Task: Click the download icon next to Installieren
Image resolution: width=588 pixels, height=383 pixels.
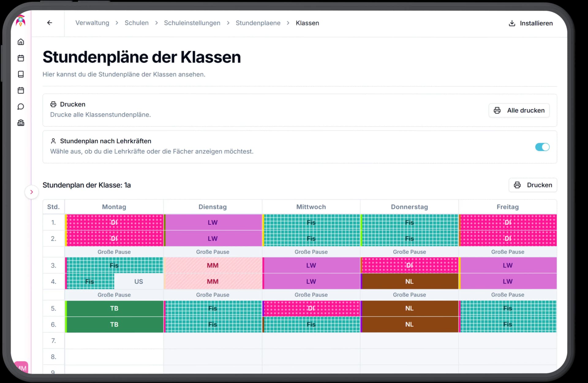Action: pos(512,23)
